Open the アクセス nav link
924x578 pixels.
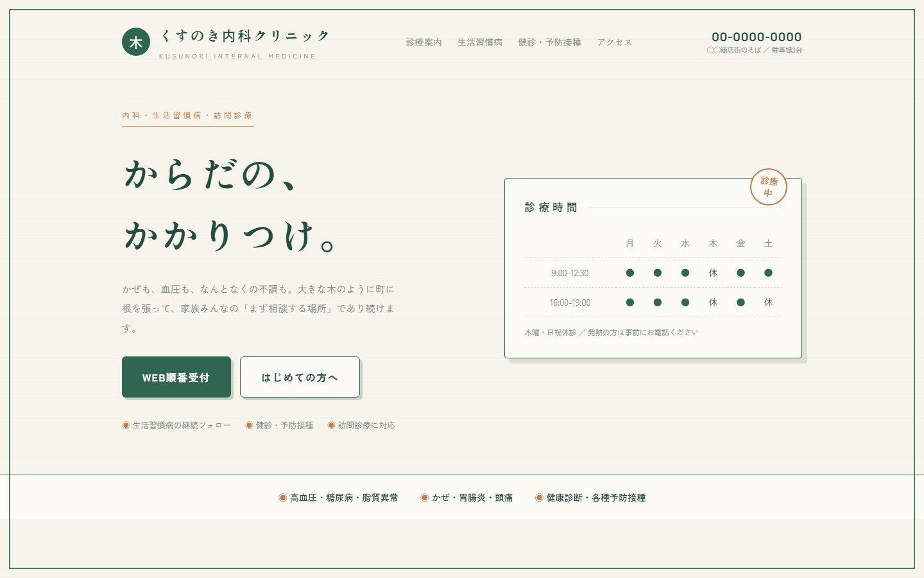(x=614, y=42)
